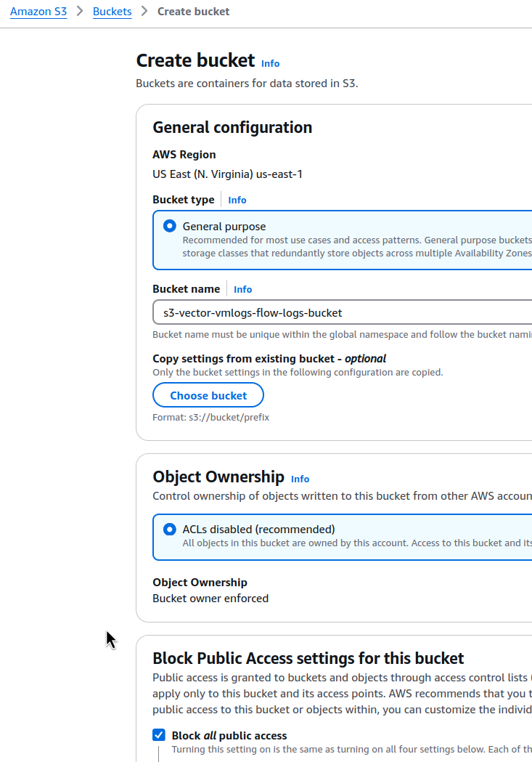Open Info link next to Bucket type
This screenshot has height=762, width=532.
coord(237,200)
